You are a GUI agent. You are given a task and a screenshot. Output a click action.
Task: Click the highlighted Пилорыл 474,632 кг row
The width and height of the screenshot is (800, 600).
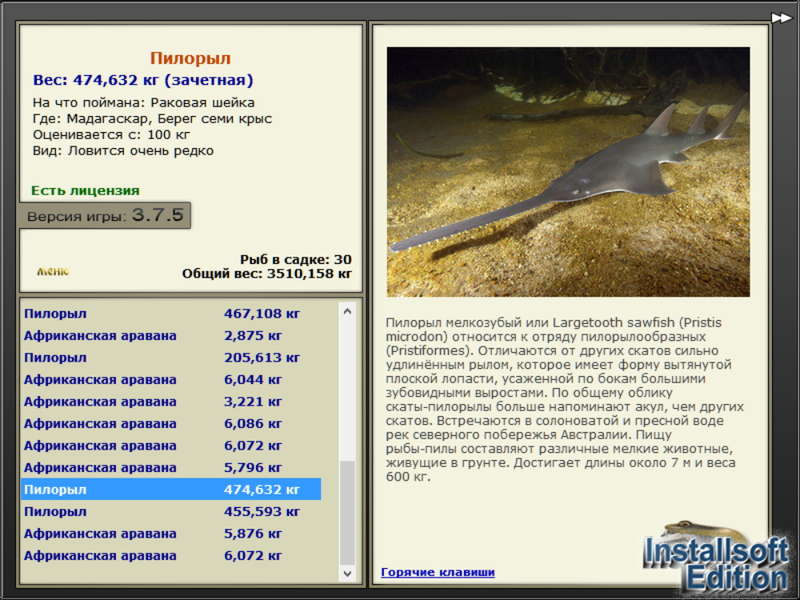click(171, 489)
